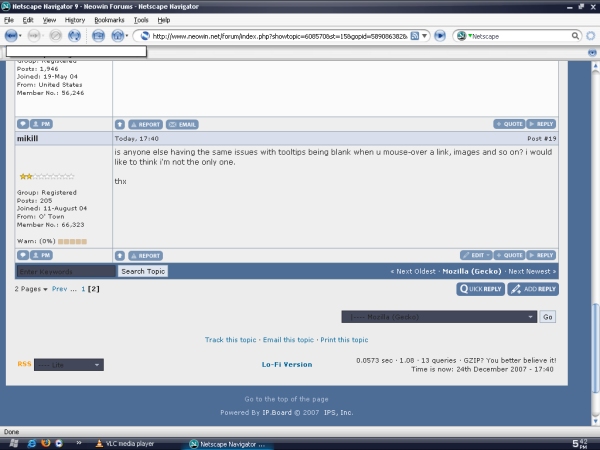The image size is (600, 450).
Task: Click the search magnifier icon
Action: pos(575,36)
